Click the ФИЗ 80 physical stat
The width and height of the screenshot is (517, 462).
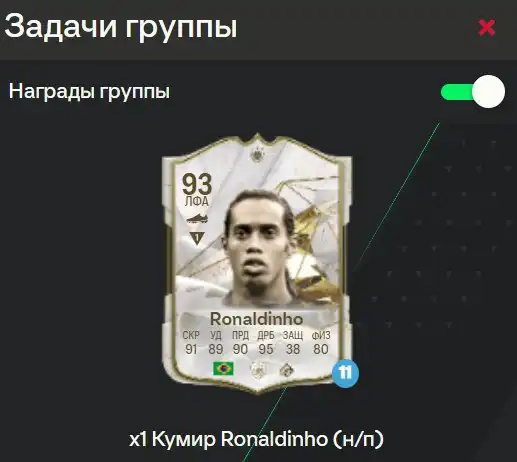pyautogui.click(x=321, y=342)
